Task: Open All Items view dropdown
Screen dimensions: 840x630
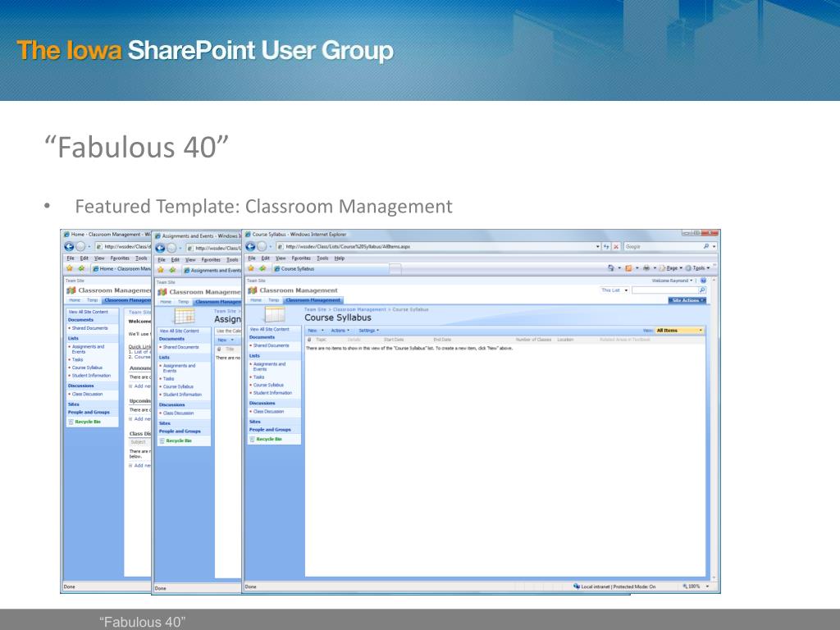Action: (x=680, y=331)
